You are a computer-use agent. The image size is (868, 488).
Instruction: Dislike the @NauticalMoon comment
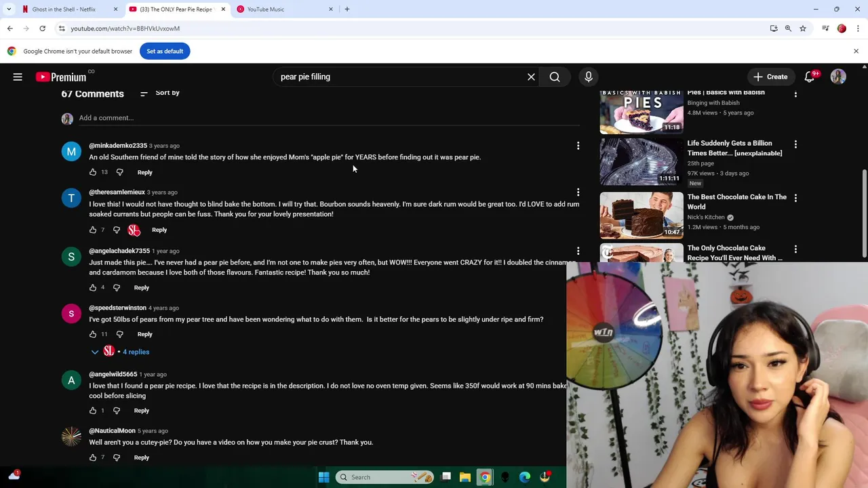tap(117, 457)
